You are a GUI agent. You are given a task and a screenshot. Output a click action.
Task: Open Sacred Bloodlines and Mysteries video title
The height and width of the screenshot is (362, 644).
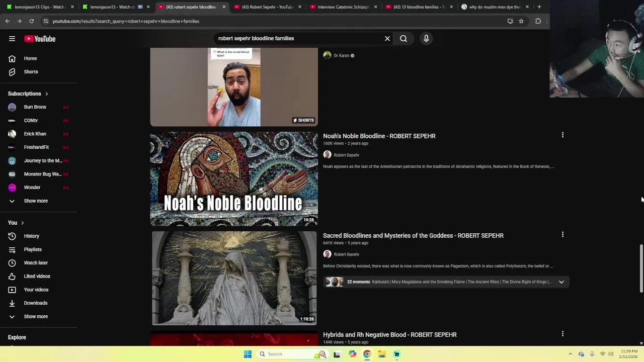coord(413,235)
